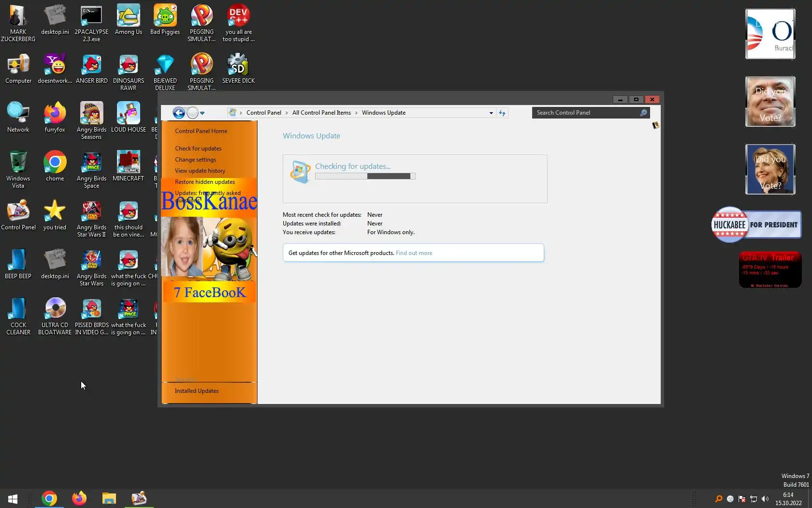Image resolution: width=812 pixels, height=508 pixels.
Task: Open Chrome from the taskbar
Action: click(x=49, y=498)
